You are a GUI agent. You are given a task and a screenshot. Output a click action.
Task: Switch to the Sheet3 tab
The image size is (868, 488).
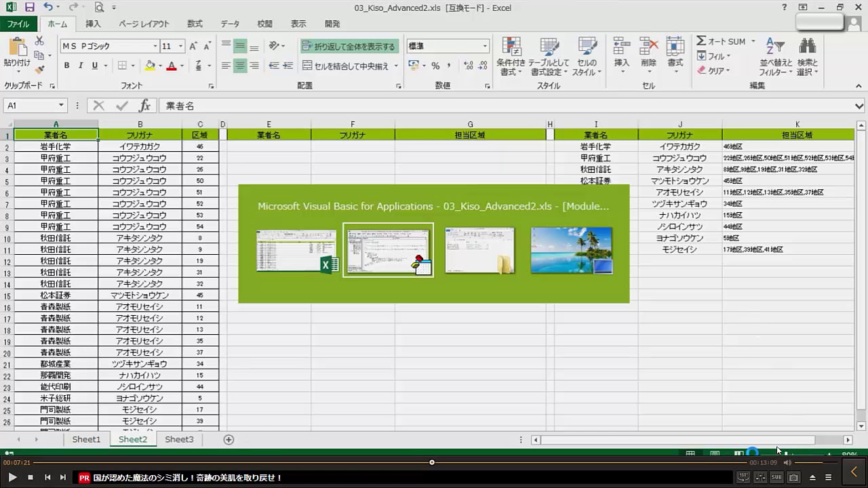(x=179, y=439)
